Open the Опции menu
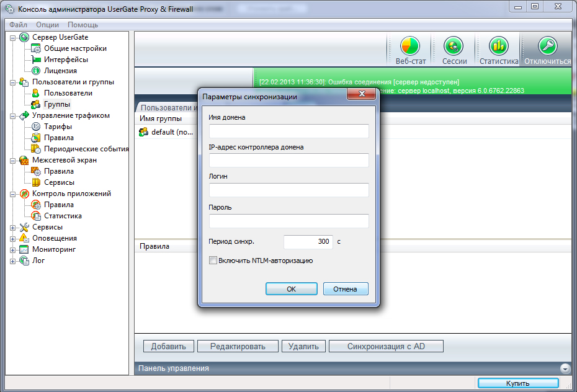Screen dimensions: 577x392 pyautogui.click(x=48, y=25)
